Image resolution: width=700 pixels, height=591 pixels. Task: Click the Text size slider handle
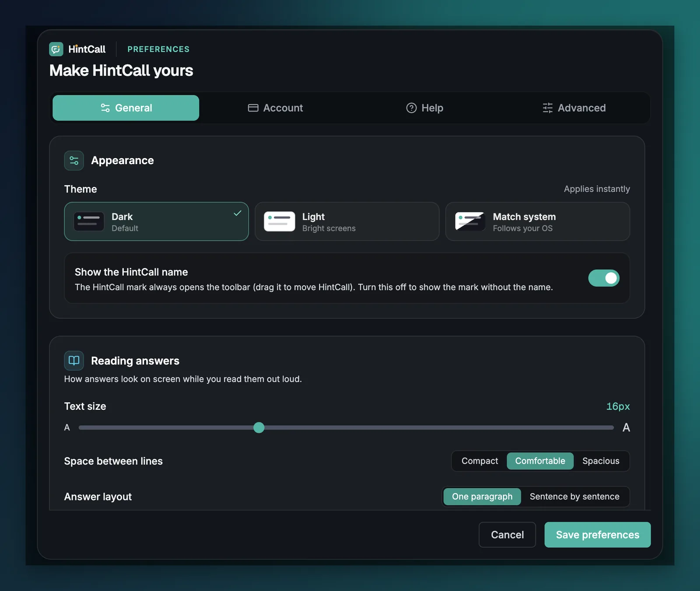259,427
